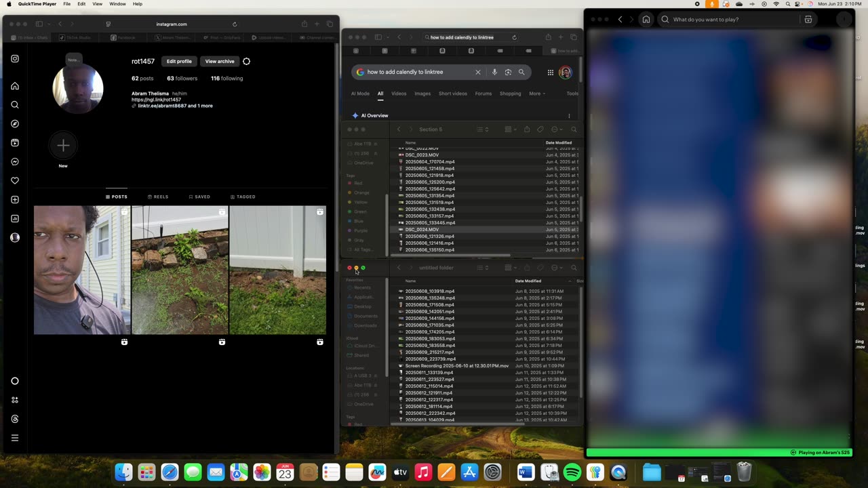
Task: Reload the instagram.com page in Safari
Action: pyautogui.click(x=235, y=24)
